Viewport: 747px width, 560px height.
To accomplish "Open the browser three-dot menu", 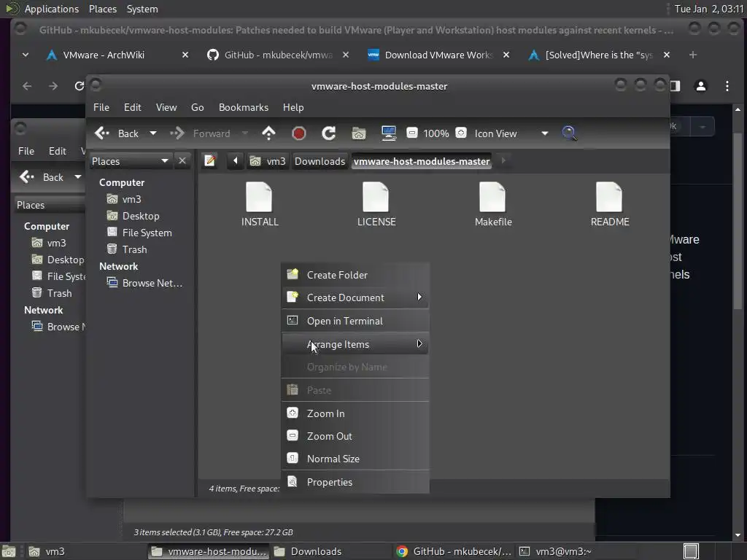I will pyautogui.click(x=727, y=86).
